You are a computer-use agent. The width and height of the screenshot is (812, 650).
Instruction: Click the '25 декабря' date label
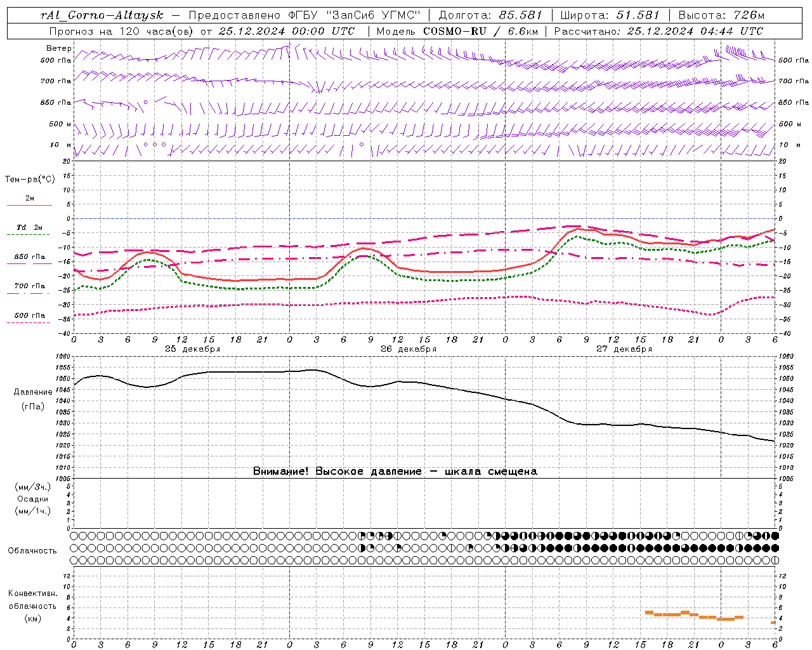[192, 349]
